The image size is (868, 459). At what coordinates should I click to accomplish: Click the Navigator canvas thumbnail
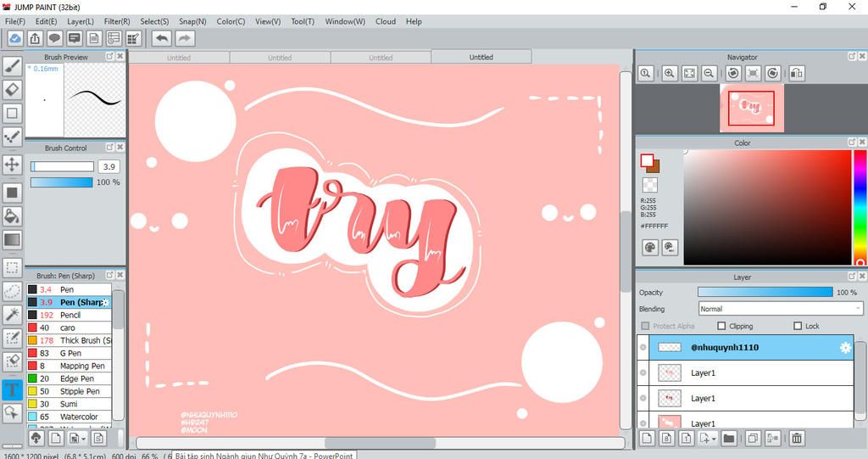pyautogui.click(x=751, y=108)
